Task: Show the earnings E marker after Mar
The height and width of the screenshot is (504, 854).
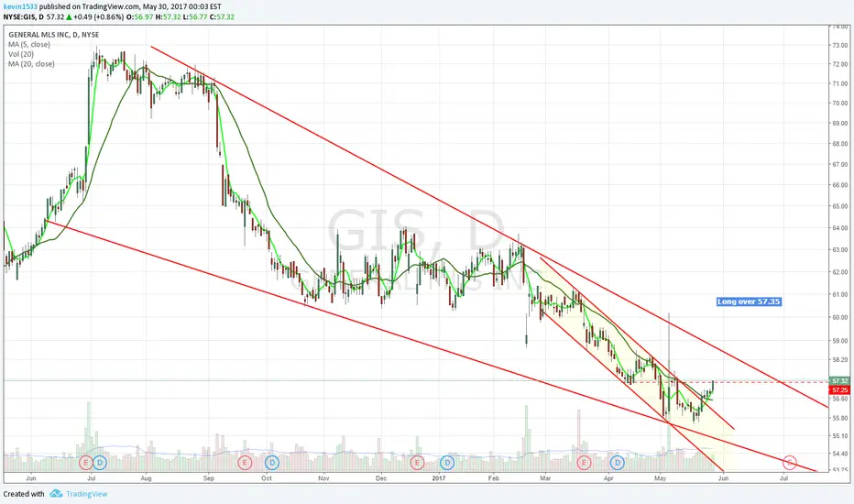Action: click(x=584, y=463)
